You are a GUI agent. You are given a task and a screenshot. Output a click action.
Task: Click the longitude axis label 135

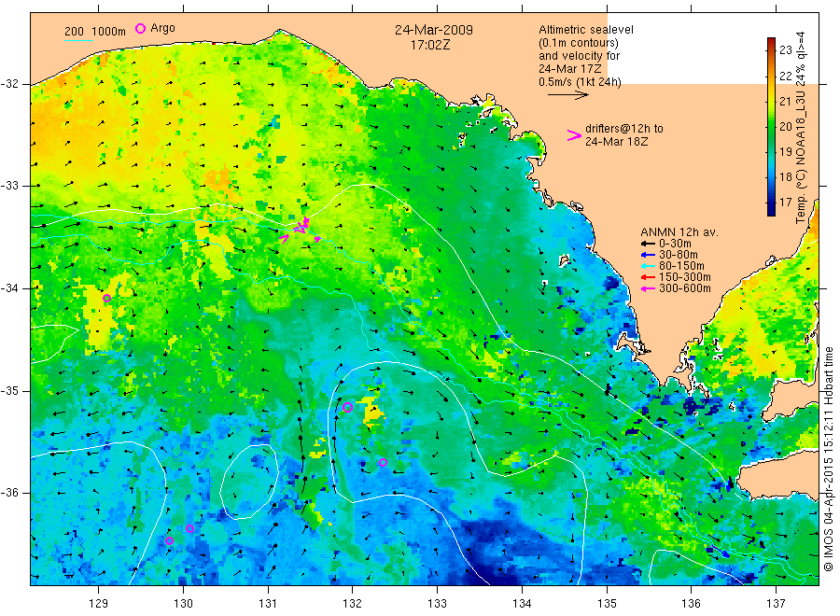click(x=607, y=604)
